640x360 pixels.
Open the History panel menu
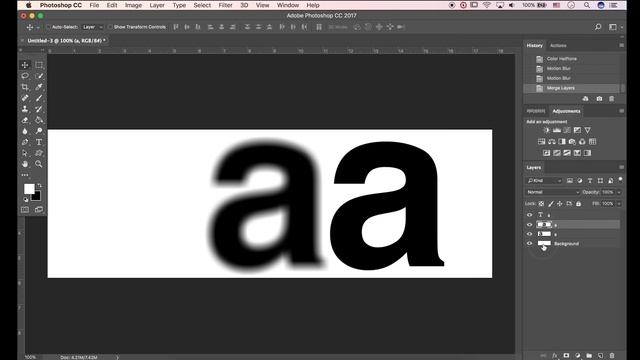click(621, 45)
